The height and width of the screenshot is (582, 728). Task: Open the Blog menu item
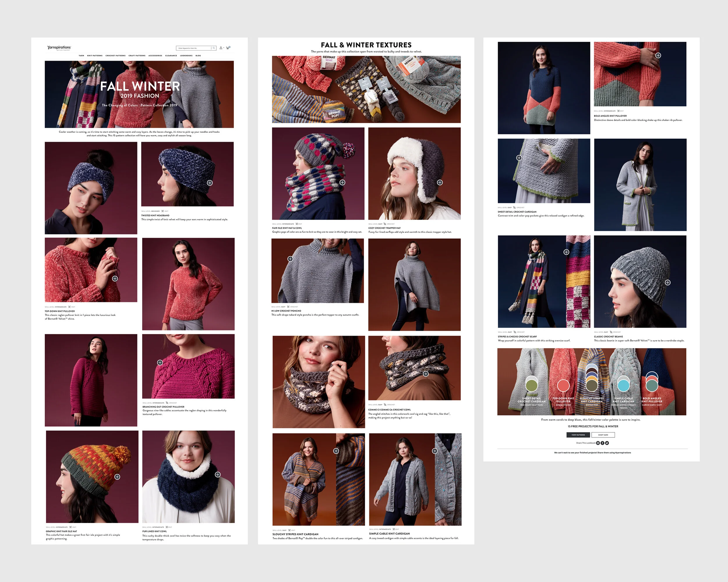coord(198,56)
